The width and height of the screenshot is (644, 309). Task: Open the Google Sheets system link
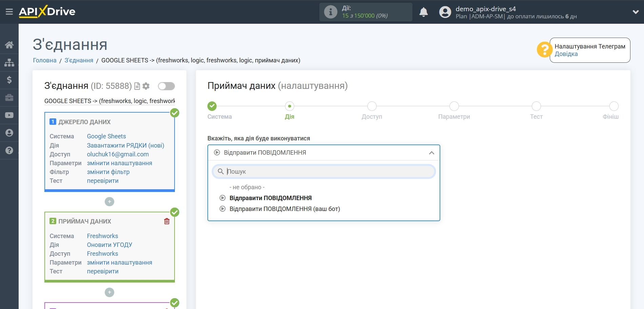106,136
